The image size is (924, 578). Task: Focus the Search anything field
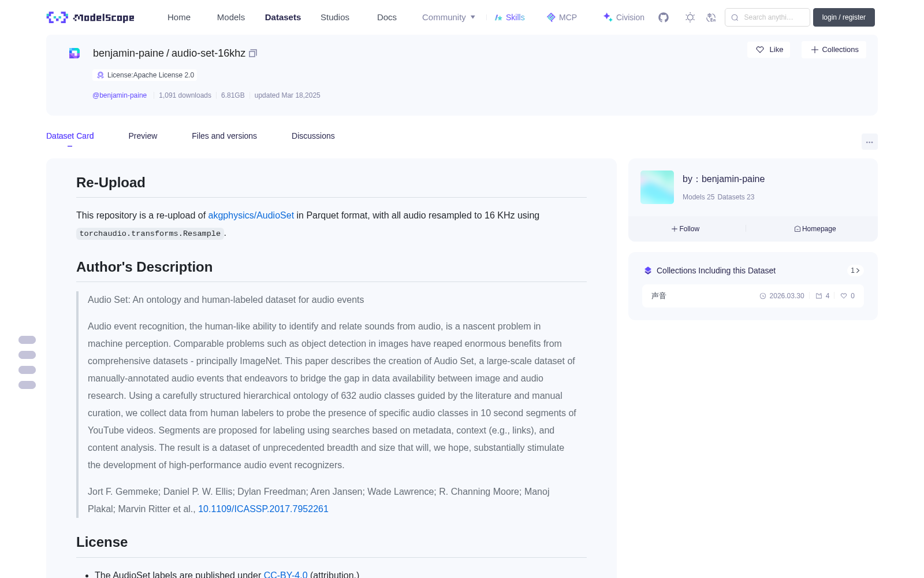coord(767,17)
